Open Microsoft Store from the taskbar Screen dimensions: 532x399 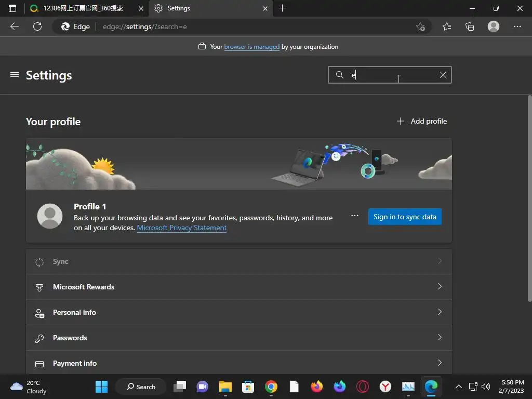pyautogui.click(x=248, y=387)
